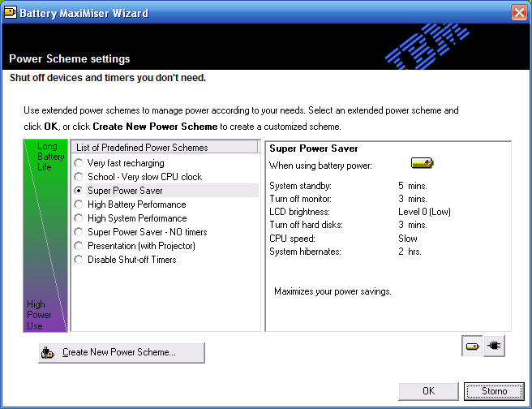Choose the 'High System Performance' option
532x409 pixels.
point(79,218)
